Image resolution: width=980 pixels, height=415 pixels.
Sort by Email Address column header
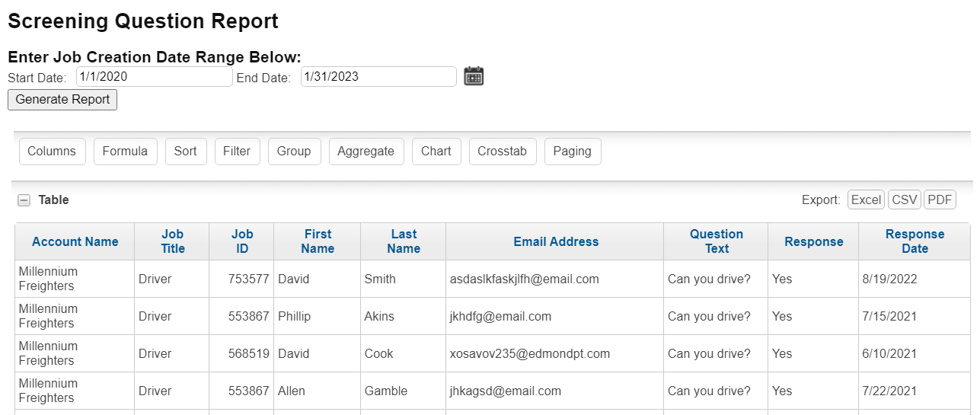coord(556,242)
